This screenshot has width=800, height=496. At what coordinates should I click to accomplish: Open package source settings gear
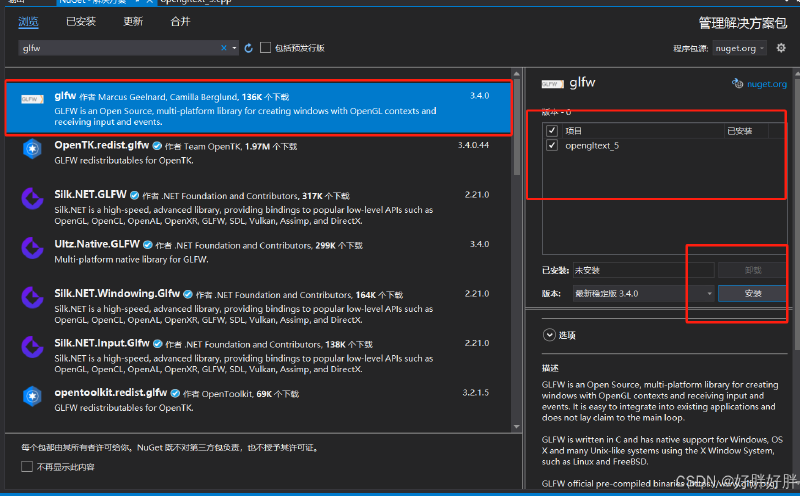(x=781, y=48)
